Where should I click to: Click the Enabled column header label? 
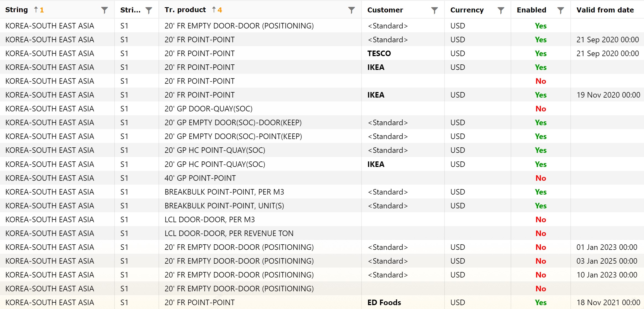[x=531, y=10]
